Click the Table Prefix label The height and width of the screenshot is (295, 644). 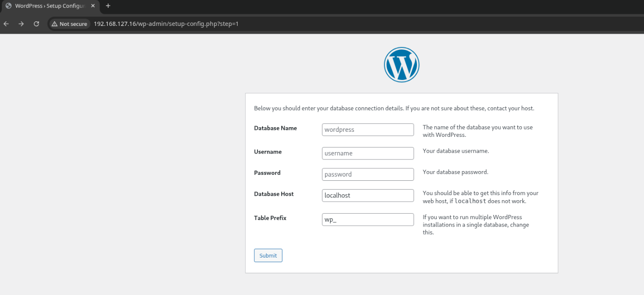pos(270,218)
